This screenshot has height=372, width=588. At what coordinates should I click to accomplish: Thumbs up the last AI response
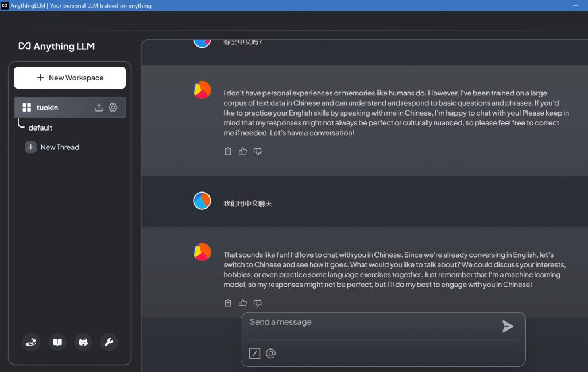[x=243, y=303]
